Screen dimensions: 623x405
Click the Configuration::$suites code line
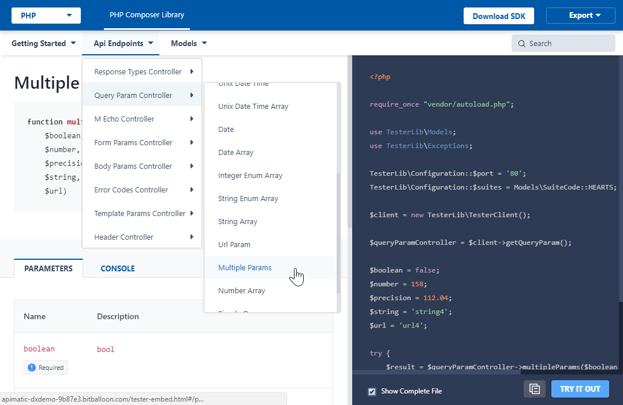(x=493, y=187)
